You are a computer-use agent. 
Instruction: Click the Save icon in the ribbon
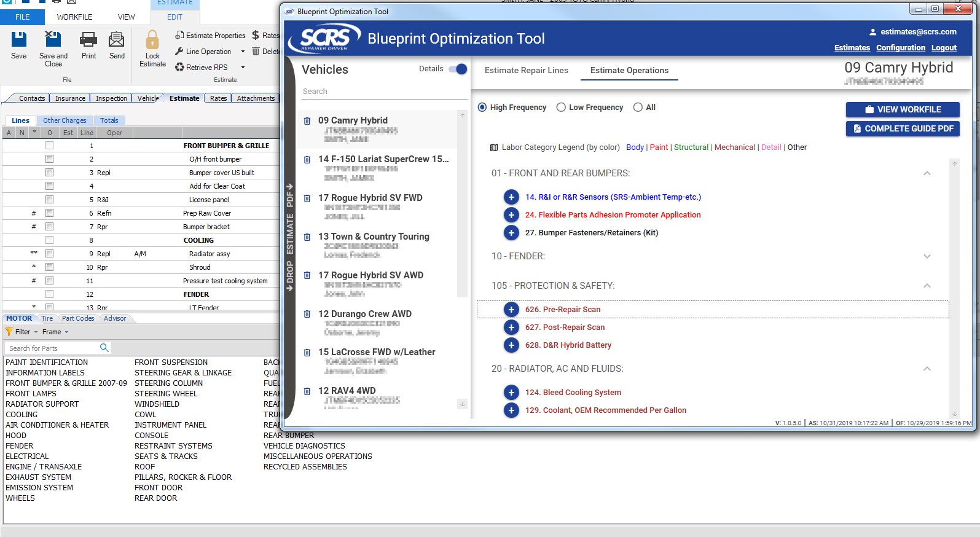(18, 40)
